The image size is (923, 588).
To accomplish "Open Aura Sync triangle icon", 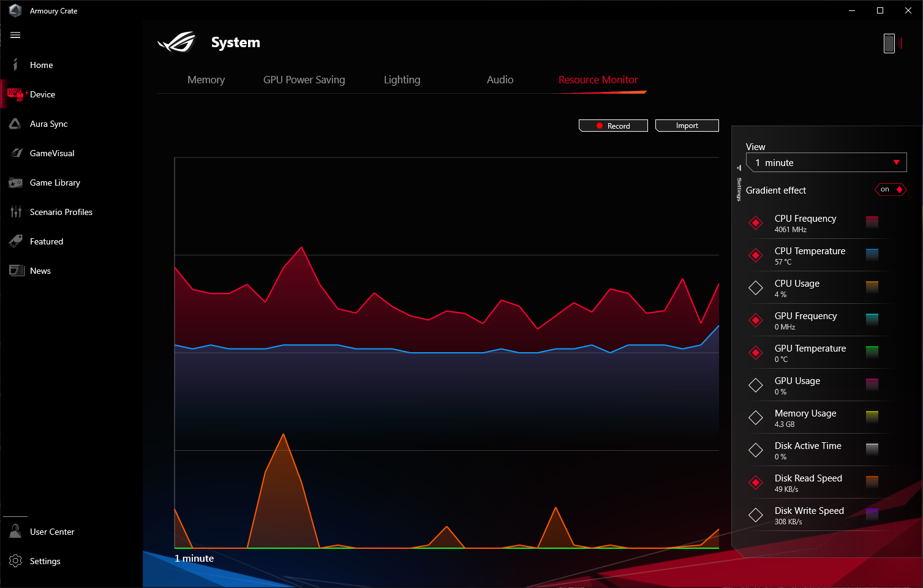I will 15,124.
